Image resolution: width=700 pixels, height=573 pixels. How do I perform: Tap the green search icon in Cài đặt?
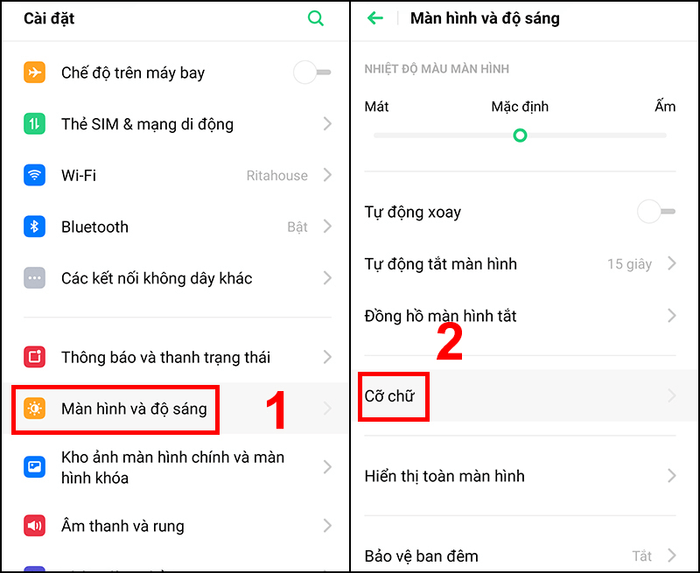pyautogui.click(x=316, y=18)
